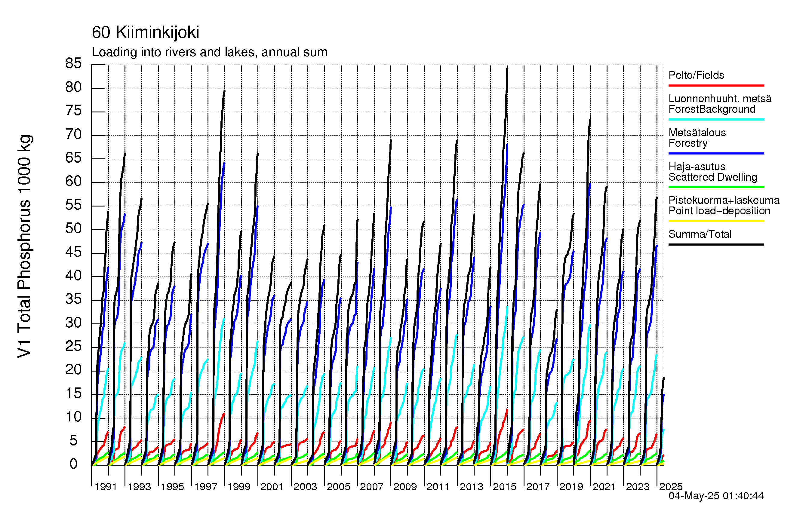Viewport: 812px width, 511px height.
Task: Click the 'Haja-asutus' legend label
Action: point(697,167)
